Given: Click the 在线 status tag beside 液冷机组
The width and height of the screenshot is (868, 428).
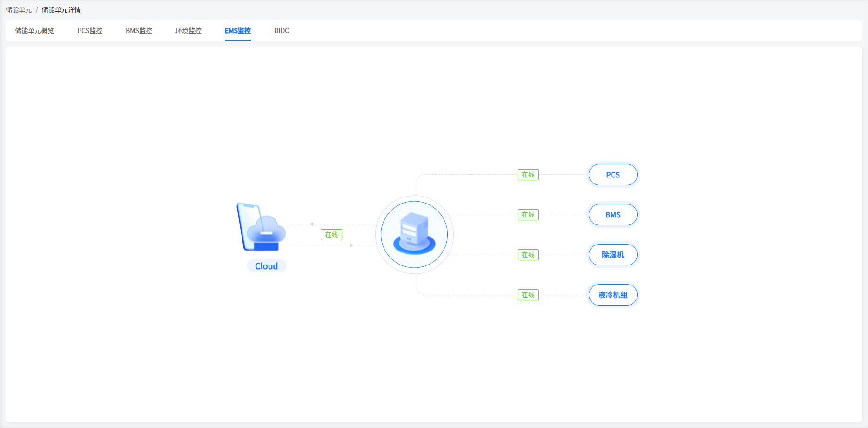Looking at the screenshot, I should click(x=528, y=295).
